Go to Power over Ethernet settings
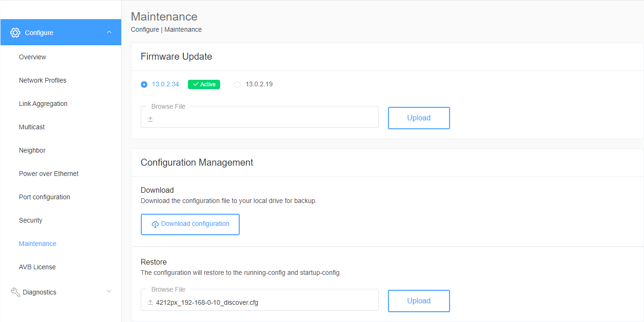Image resolution: width=644 pixels, height=322 pixels. coord(48,174)
